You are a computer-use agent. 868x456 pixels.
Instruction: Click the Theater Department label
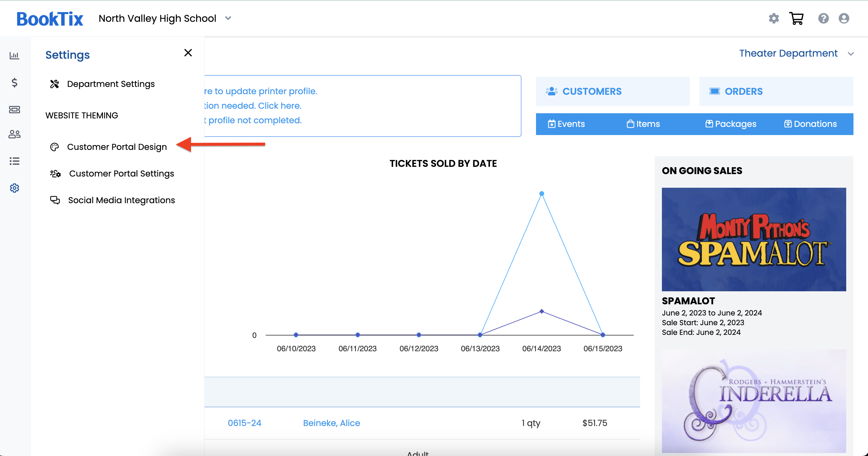tap(788, 54)
